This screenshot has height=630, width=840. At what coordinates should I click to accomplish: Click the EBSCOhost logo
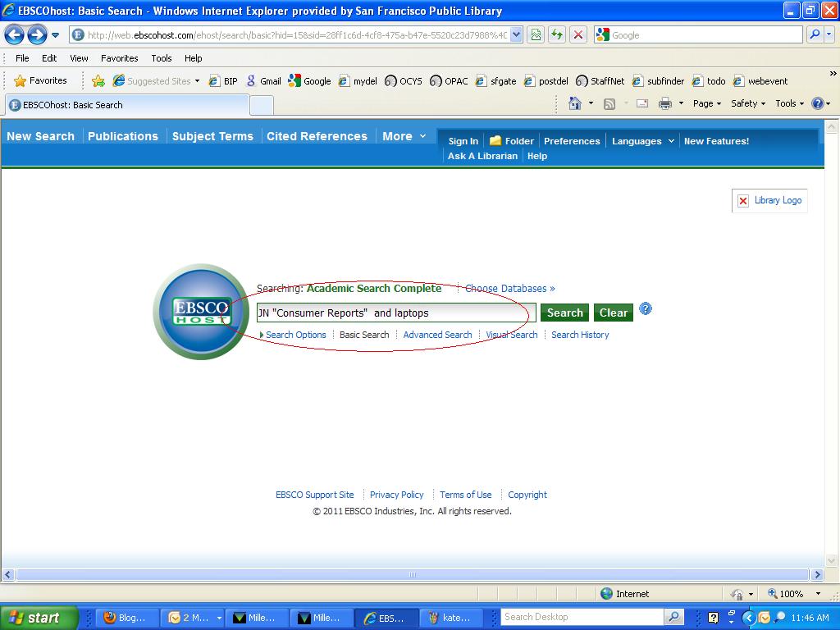point(201,311)
